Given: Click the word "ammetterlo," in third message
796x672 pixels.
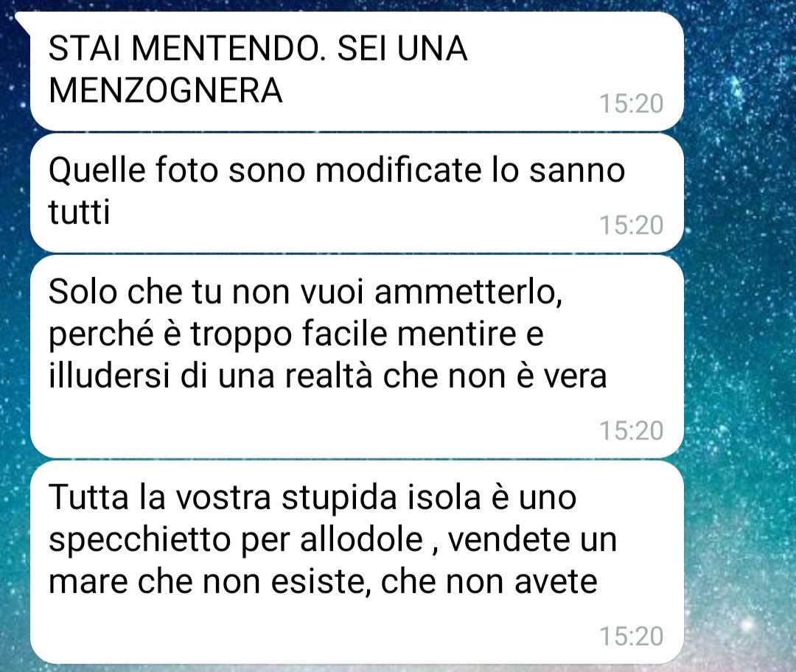Looking at the screenshot, I should point(468,293).
